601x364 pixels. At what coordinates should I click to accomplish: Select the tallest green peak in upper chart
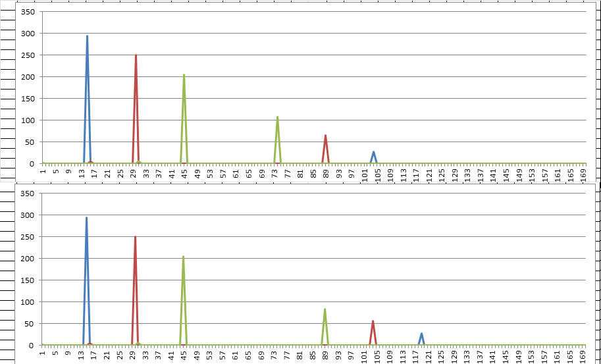tap(184, 118)
